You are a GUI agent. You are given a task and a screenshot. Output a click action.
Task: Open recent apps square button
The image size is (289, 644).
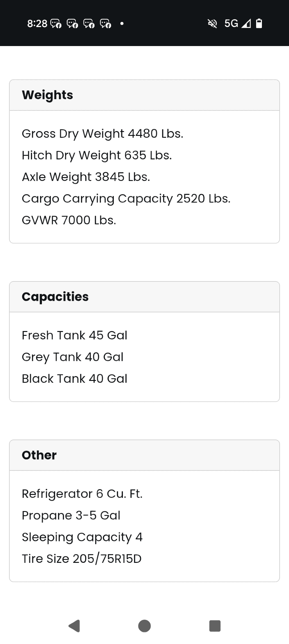click(x=215, y=626)
